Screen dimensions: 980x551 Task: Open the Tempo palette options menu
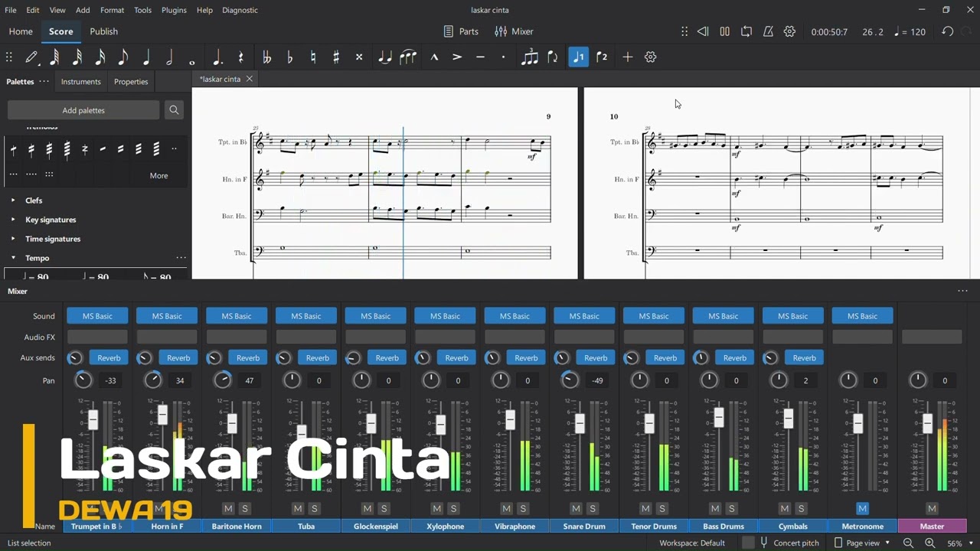click(181, 258)
